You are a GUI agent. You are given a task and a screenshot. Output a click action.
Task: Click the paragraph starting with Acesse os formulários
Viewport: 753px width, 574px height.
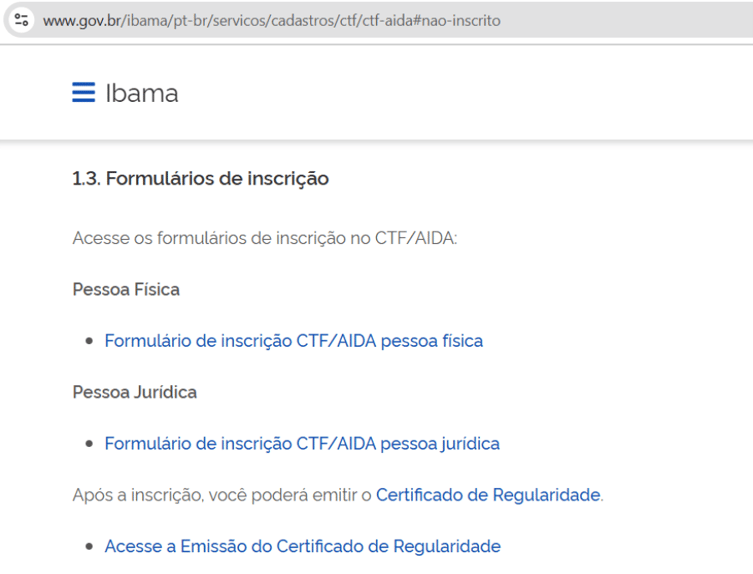264,238
